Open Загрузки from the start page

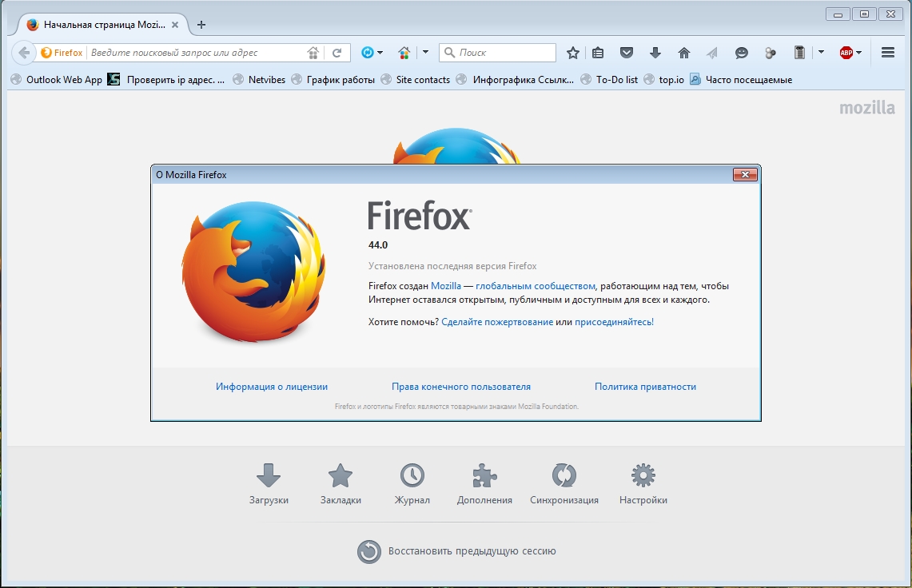tap(269, 484)
